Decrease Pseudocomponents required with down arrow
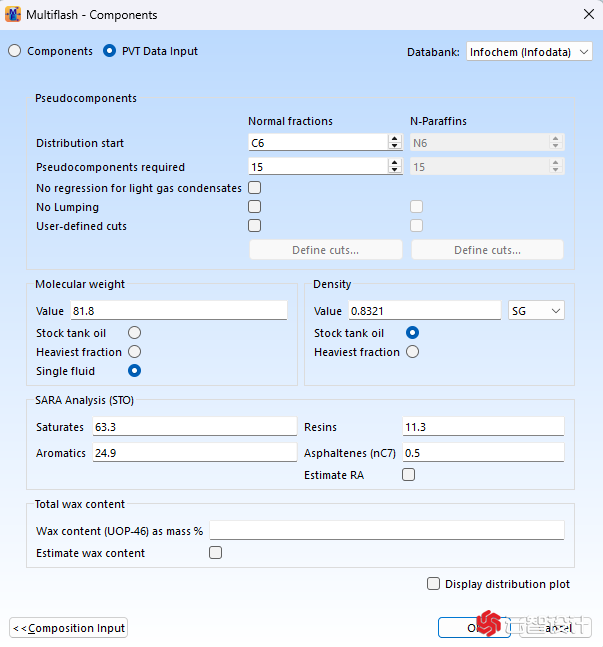Image resolution: width=603 pixels, height=647 pixels. [395, 170]
